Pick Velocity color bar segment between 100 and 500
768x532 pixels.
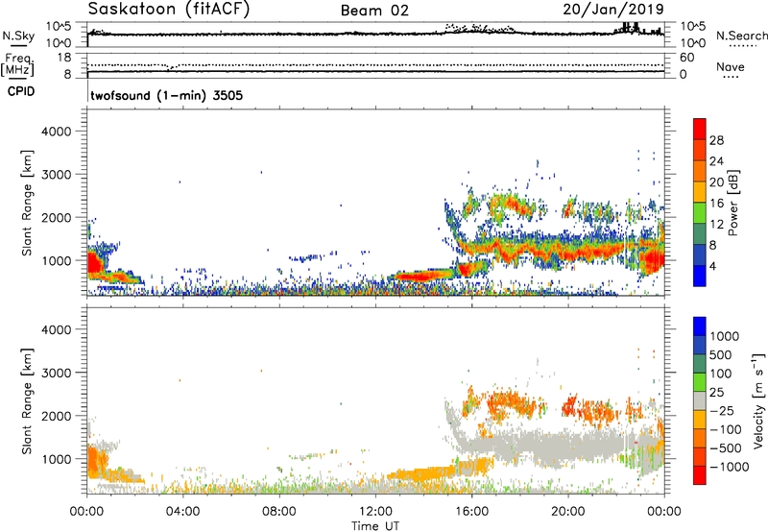(700, 364)
